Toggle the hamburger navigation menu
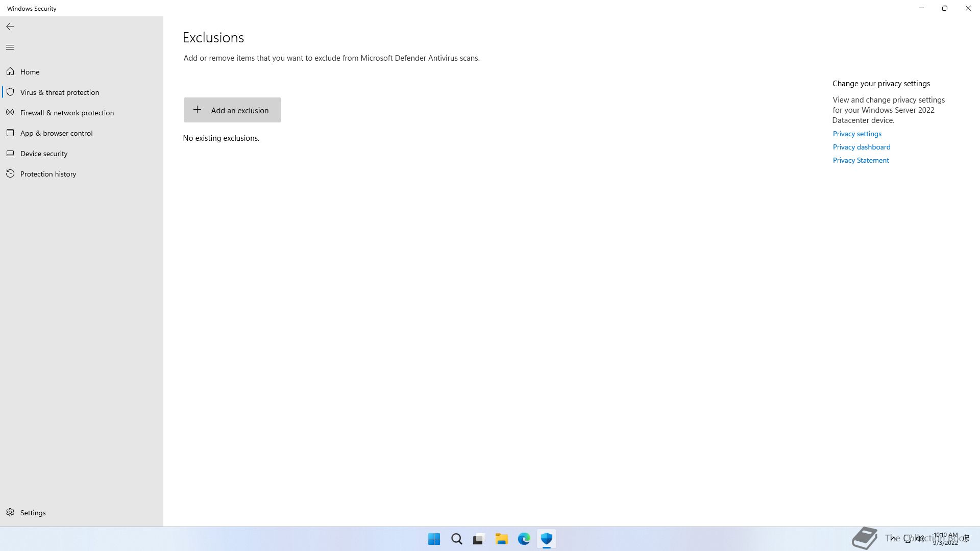 coord(10,47)
